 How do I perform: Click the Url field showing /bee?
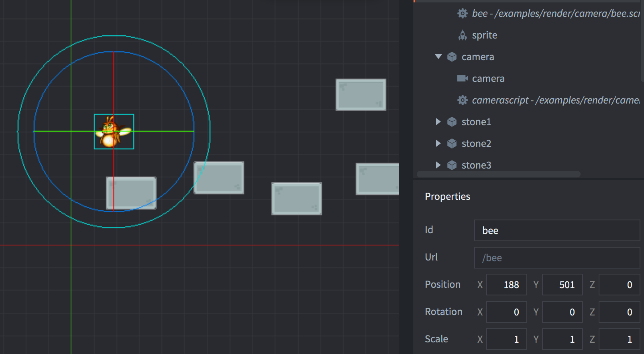point(557,258)
